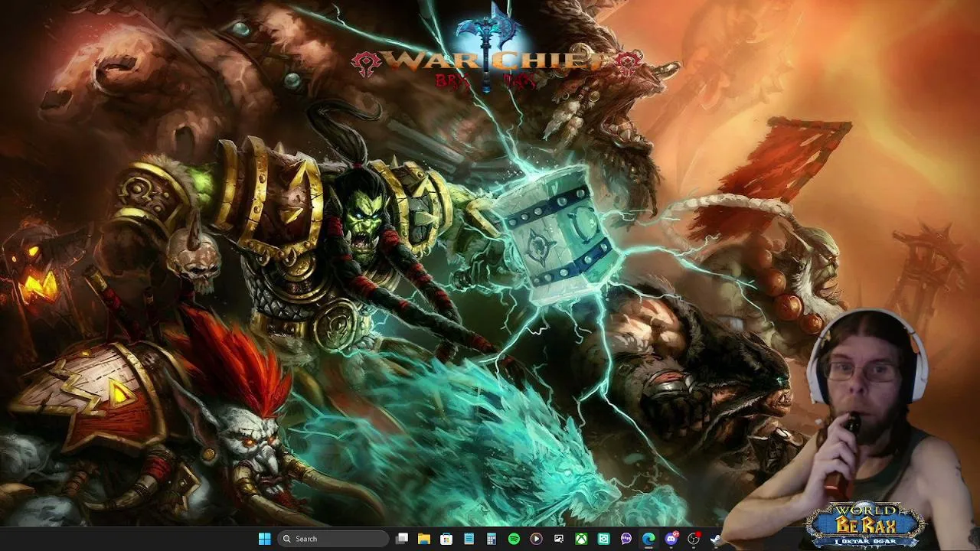Viewport: 980px width, 551px height.
Task: Click the taskbar Search box
Action: [x=332, y=539]
